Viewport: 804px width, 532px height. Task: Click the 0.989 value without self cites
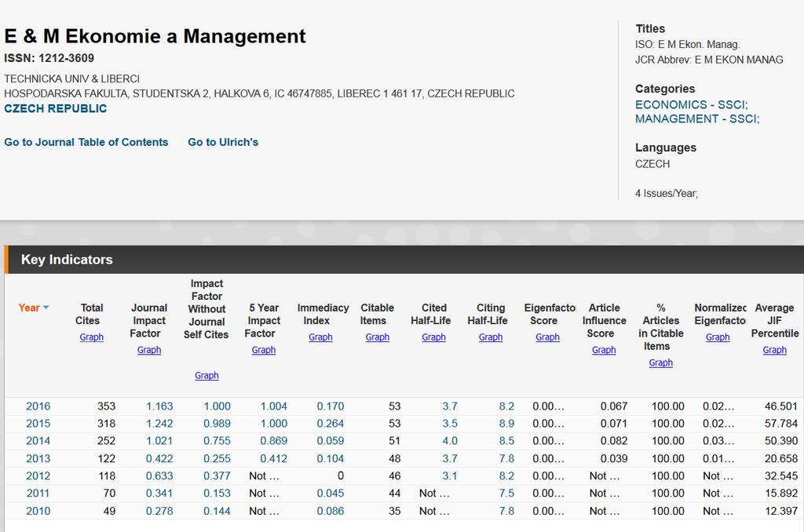coord(217,424)
